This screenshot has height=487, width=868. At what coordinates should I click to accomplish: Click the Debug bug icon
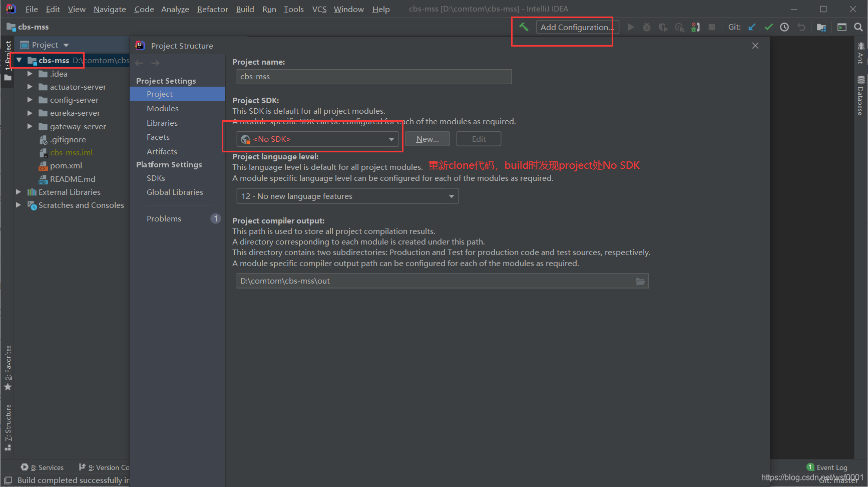tap(647, 27)
